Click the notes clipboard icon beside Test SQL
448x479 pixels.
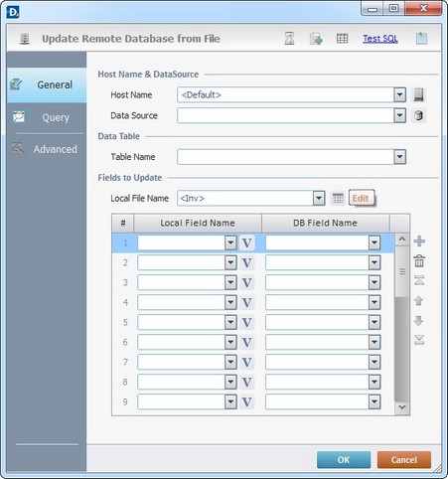(421, 39)
